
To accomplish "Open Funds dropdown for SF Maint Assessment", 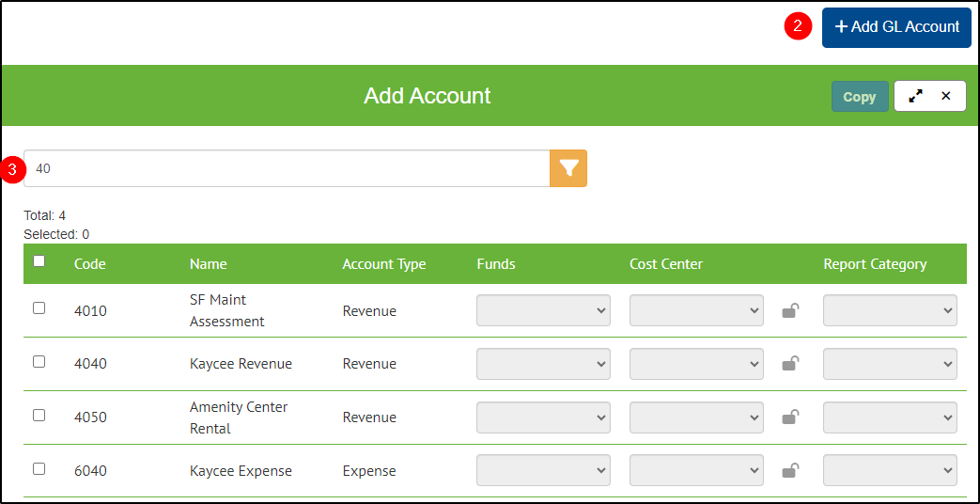I will (x=543, y=310).
